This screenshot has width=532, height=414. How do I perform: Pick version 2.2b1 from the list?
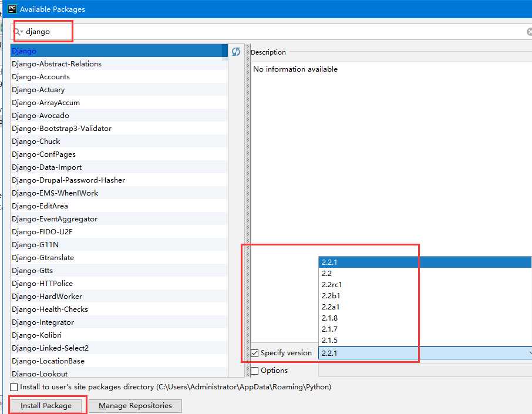point(425,295)
